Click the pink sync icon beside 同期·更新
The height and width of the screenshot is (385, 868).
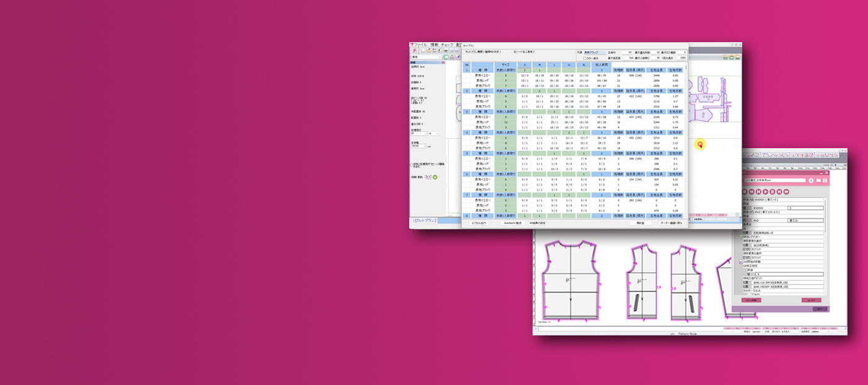tap(428, 177)
